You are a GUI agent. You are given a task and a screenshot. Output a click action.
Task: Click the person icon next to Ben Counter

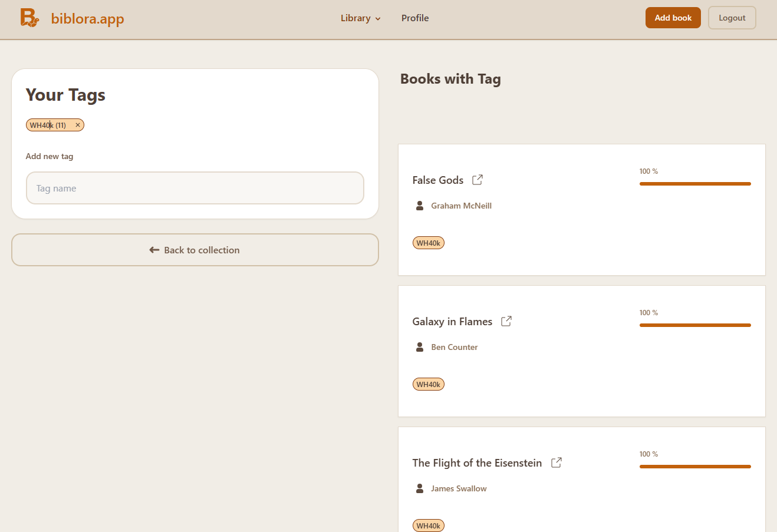[x=420, y=347]
